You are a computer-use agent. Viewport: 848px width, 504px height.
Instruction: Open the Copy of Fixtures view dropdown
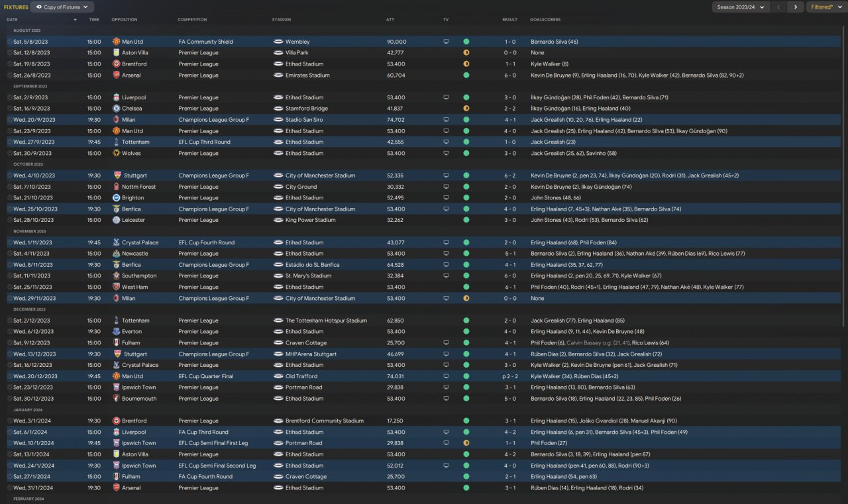[x=62, y=7]
